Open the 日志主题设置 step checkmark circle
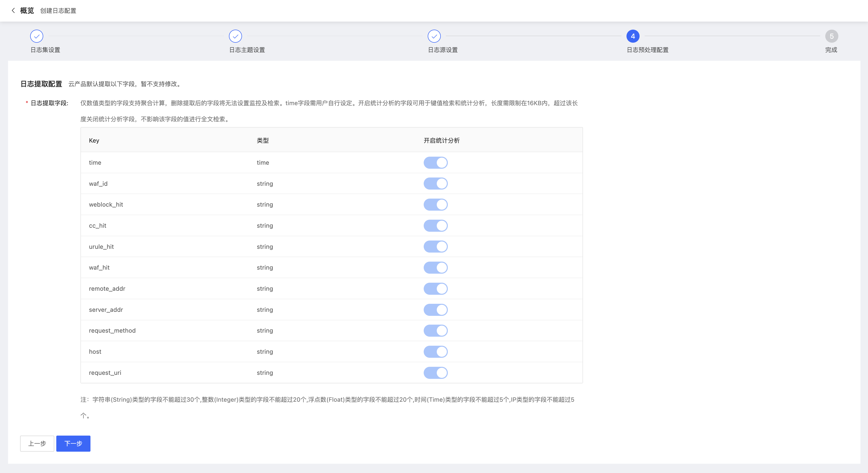This screenshot has height=473, width=868. coord(235,36)
